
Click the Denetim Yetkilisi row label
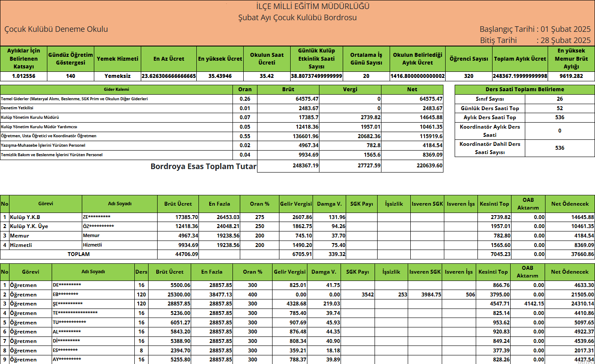[17, 108]
